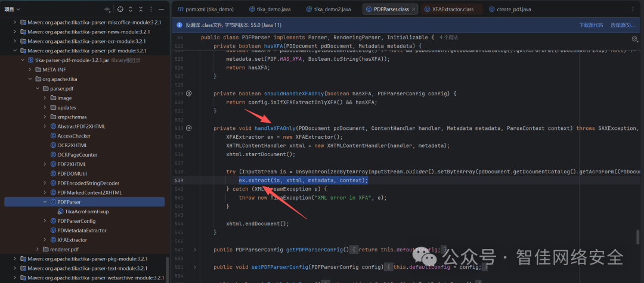Click the decompiled class info icon

click(x=179, y=25)
